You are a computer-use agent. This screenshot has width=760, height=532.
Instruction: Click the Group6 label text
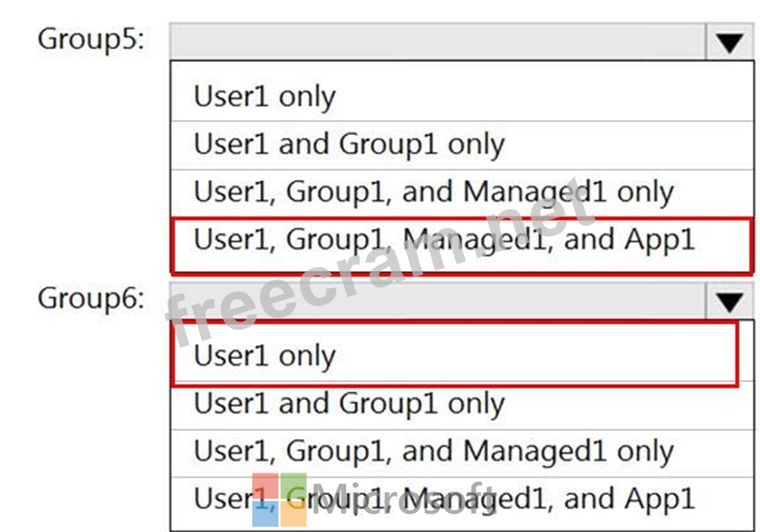pyautogui.click(x=91, y=299)
